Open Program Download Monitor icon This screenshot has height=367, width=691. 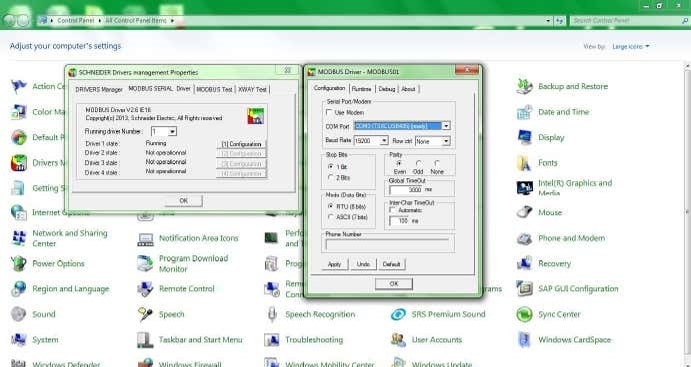click(x=145, y=263)
